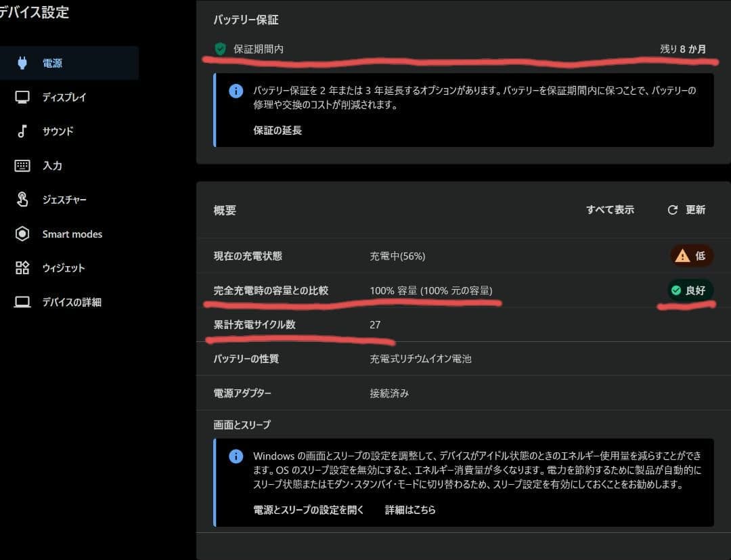Click the info icon in 画面とスリープ notice
The image size is (731, 560).
point(236,456)
